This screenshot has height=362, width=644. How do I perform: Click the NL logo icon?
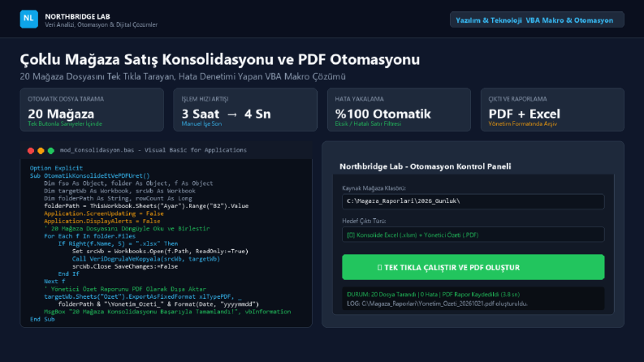(28, 19)
